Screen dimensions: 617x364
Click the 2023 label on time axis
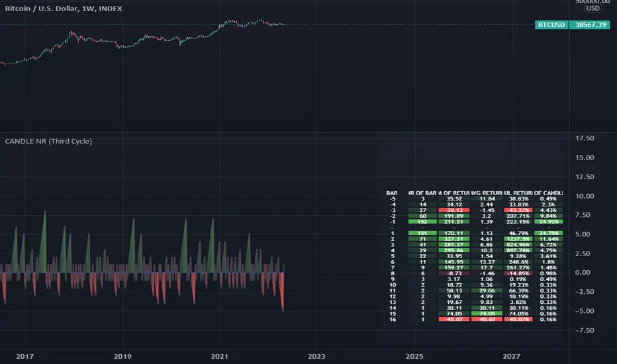316,357
